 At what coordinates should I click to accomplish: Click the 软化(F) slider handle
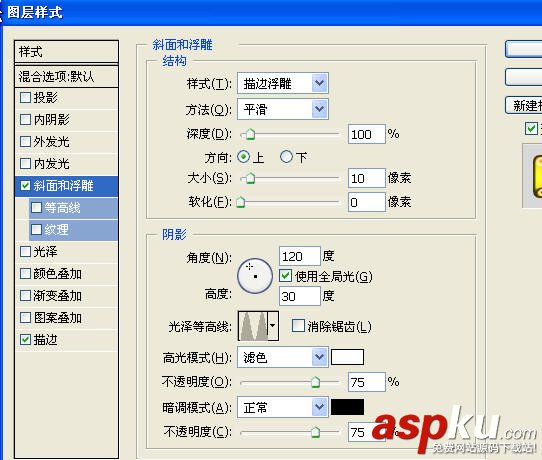(x=241, y=202)
